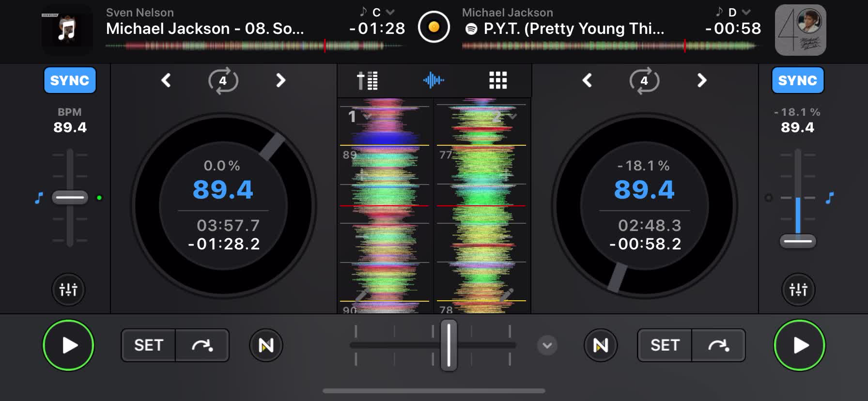The width and height of the screenshot is (868, 401).
Task: Seek in right deck overview waveform
Action: [609, 46]
